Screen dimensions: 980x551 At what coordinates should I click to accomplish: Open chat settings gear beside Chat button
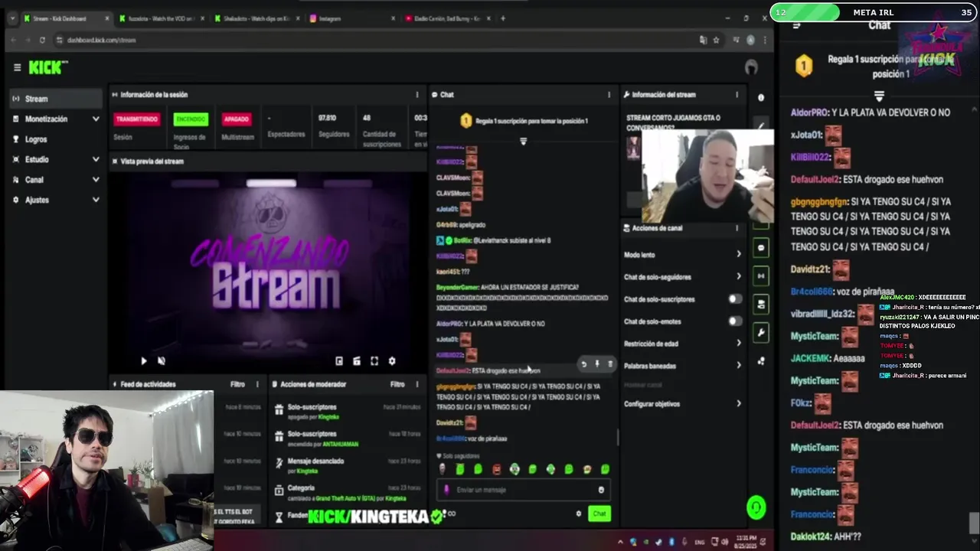pos(579,514)
